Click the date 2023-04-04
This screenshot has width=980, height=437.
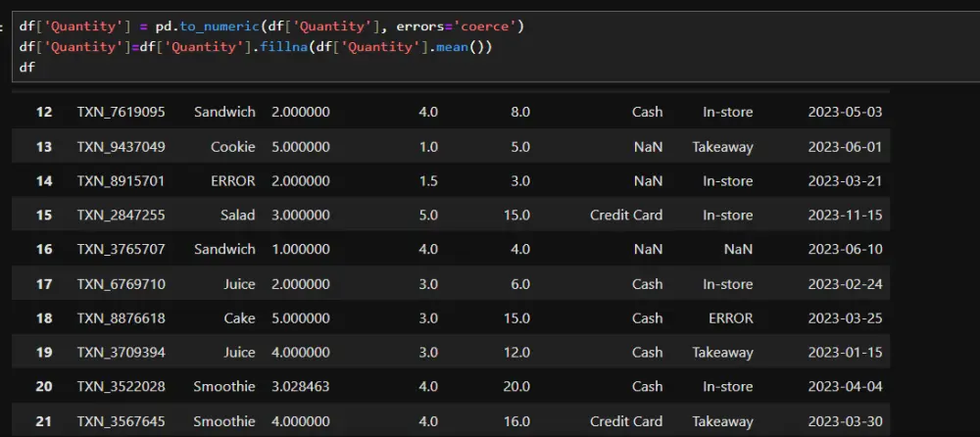(845, 386)
